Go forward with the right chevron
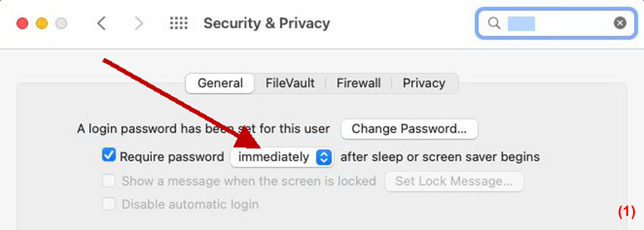Screen dimensions: 644x230 coord(138,23)
